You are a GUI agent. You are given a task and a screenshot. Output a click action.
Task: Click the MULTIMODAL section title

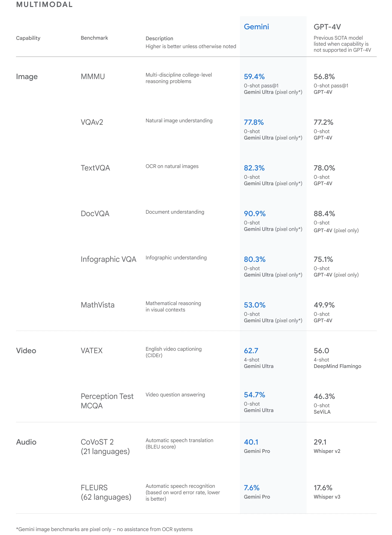tap(44, 5)
